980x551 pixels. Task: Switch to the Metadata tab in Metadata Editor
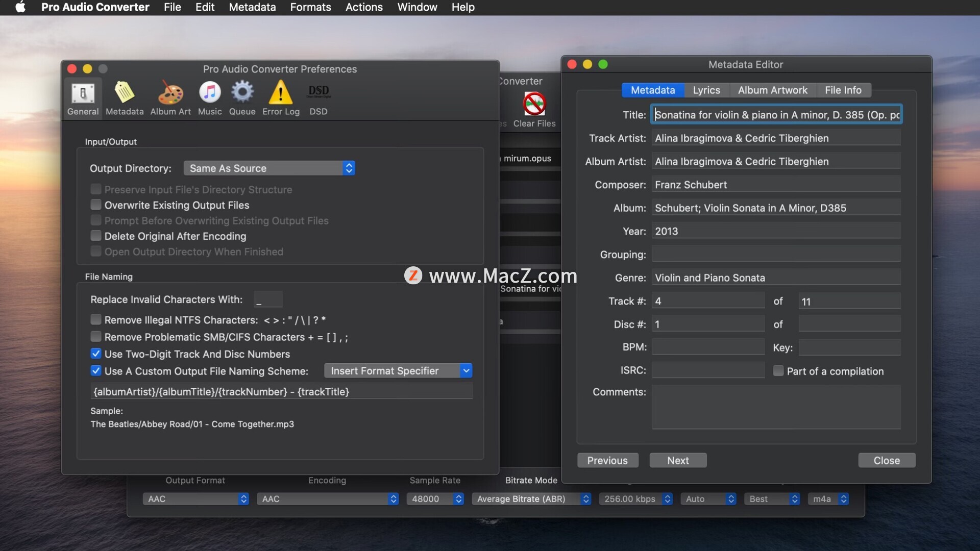click(653, 90)
